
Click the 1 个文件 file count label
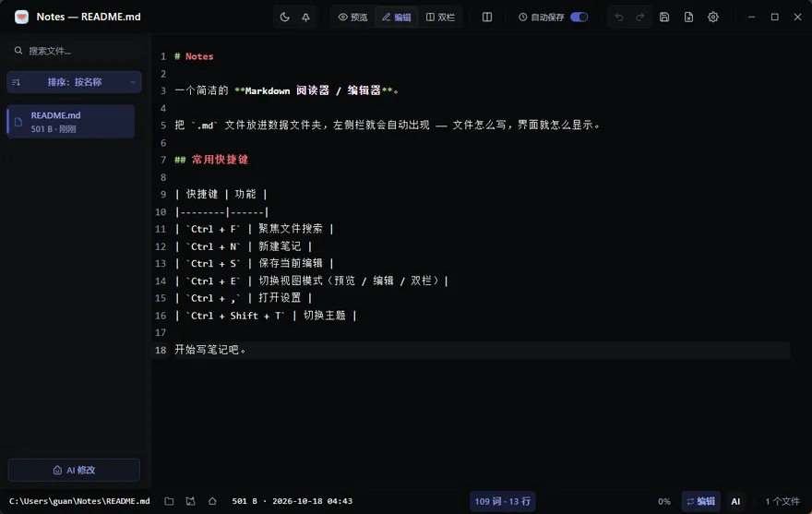[782, 501]
